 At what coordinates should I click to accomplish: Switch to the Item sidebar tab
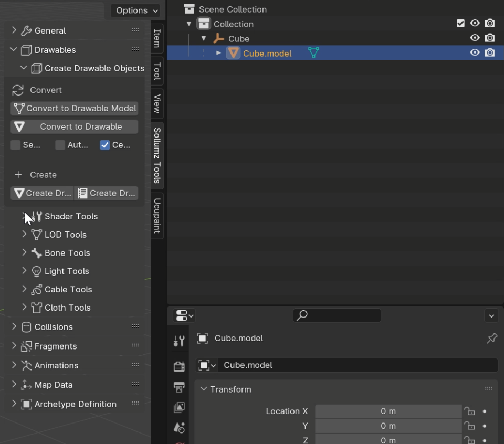coord(157,38)
